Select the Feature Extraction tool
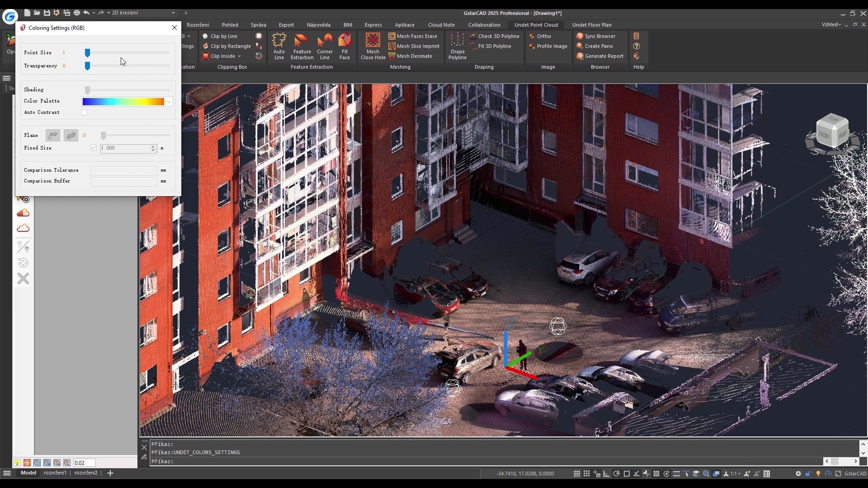This screenshot has height=488, width=868. pos(302,46)
